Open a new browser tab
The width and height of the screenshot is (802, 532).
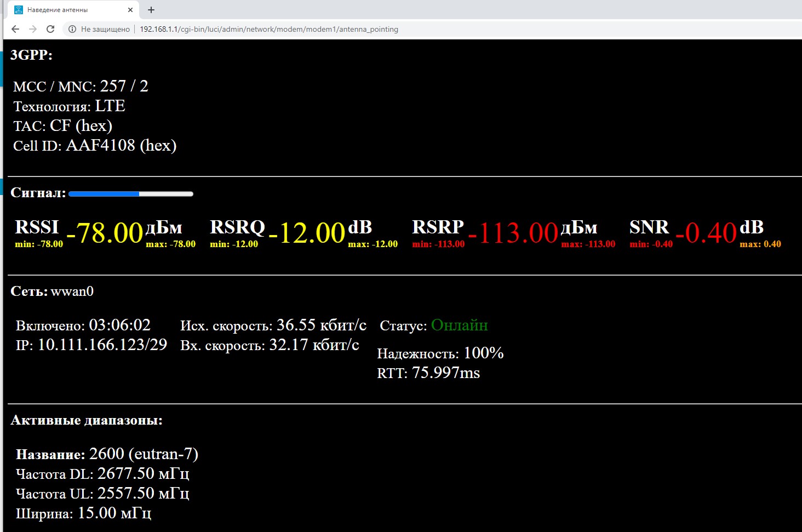coord(151,10)
